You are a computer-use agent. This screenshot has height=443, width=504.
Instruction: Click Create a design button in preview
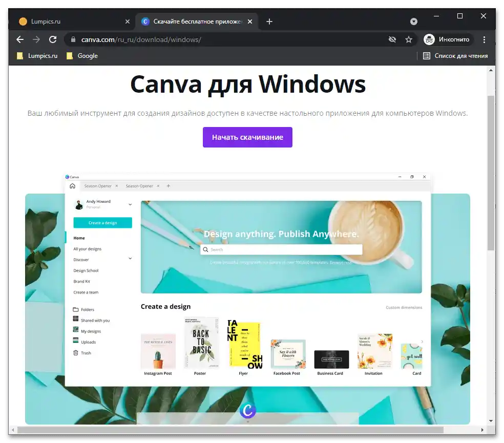102,223
